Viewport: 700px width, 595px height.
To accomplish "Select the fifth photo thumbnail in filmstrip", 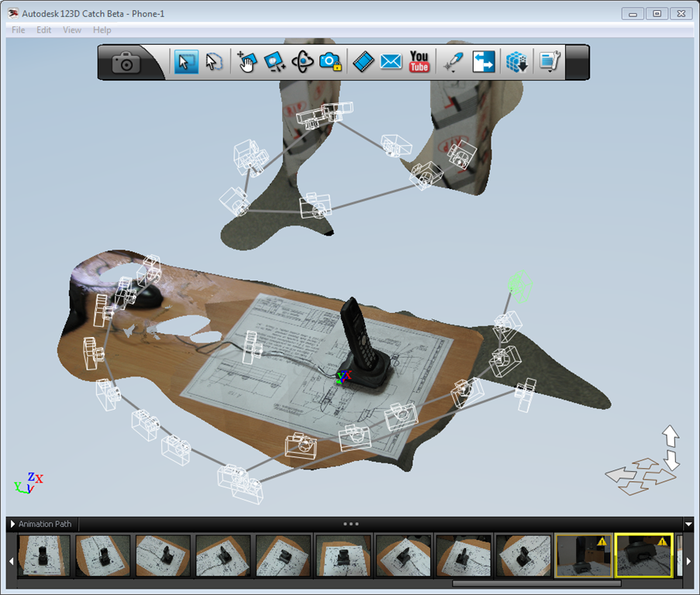I will pos(283,555).
